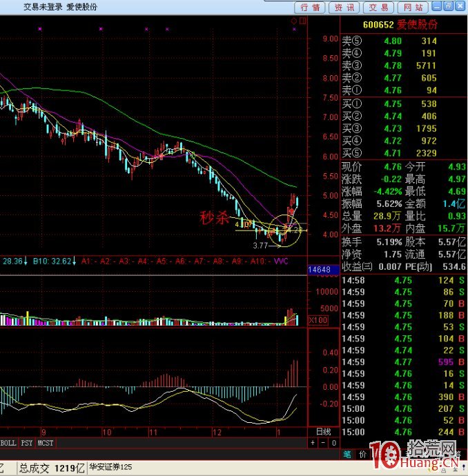
Task: Open the 日线 daily period selector
Action: (x=322, y=432)
